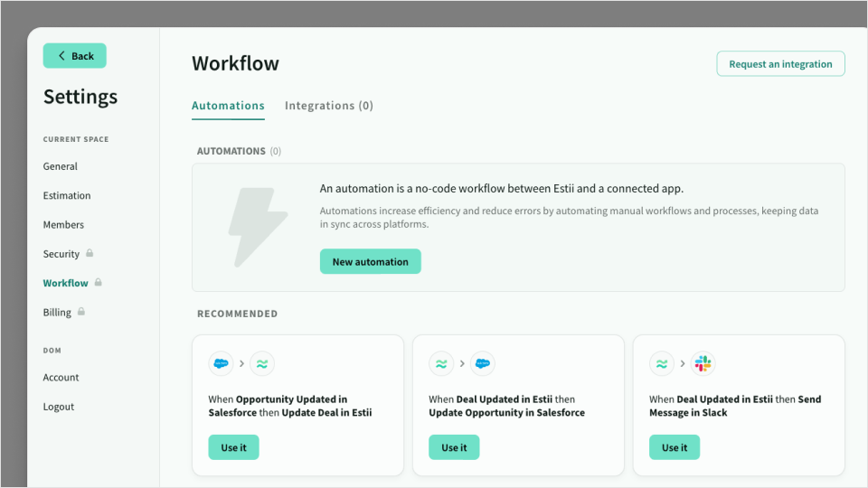Image resolution: width=868 pixels, height=488 pixels.
Task: Click chevron arrow in Opportunity Updated in Salesforce card
Action: pos(241,363)
